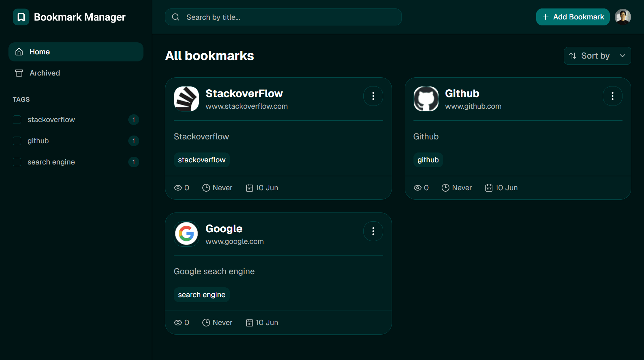The width and height of the screenshot is (644, 360).
Task: Click calendar icon on Google card
Action: [x=250, y=323]
